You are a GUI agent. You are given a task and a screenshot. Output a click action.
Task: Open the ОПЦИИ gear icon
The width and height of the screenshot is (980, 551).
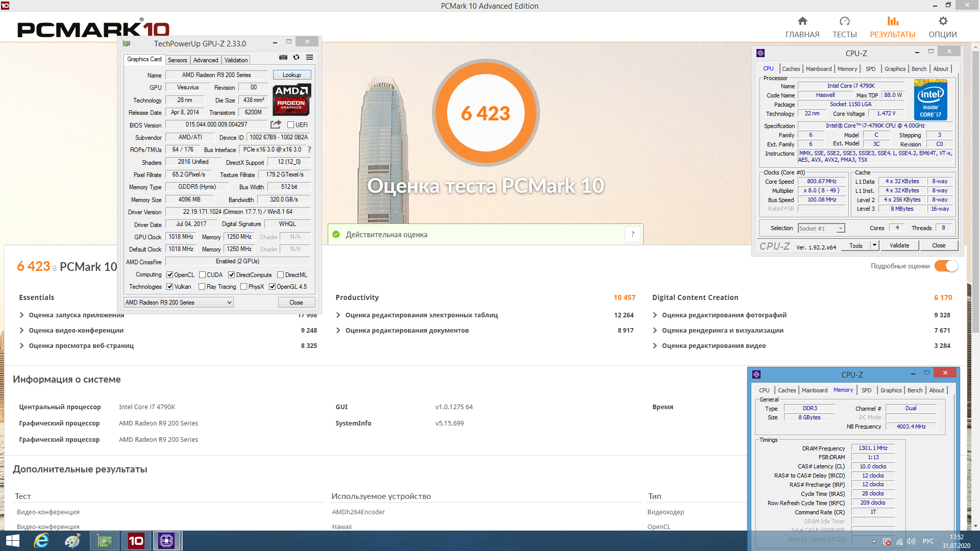click(x=943, y=21)
